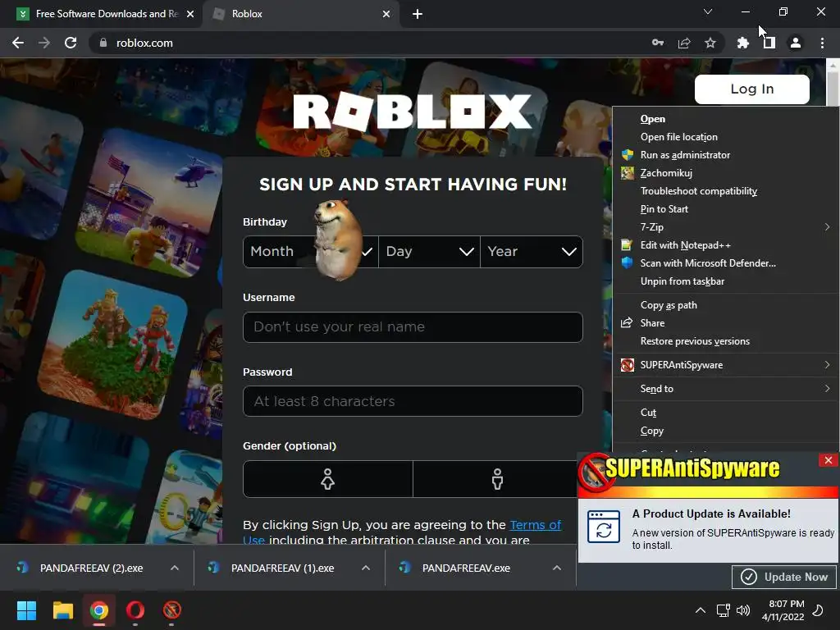Screen dimensions: 840x630
Task: Show hidden system tray icons
Action: click(x=701, y=610)
